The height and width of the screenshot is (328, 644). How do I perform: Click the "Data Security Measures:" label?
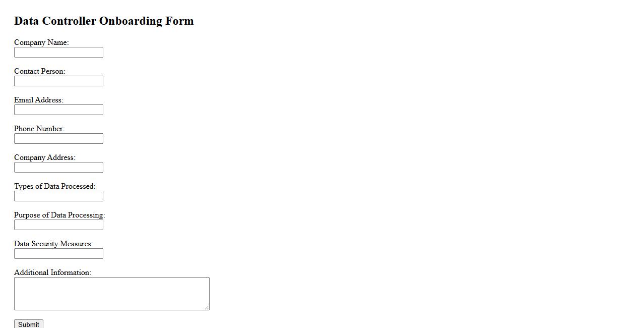click(53, 244)
